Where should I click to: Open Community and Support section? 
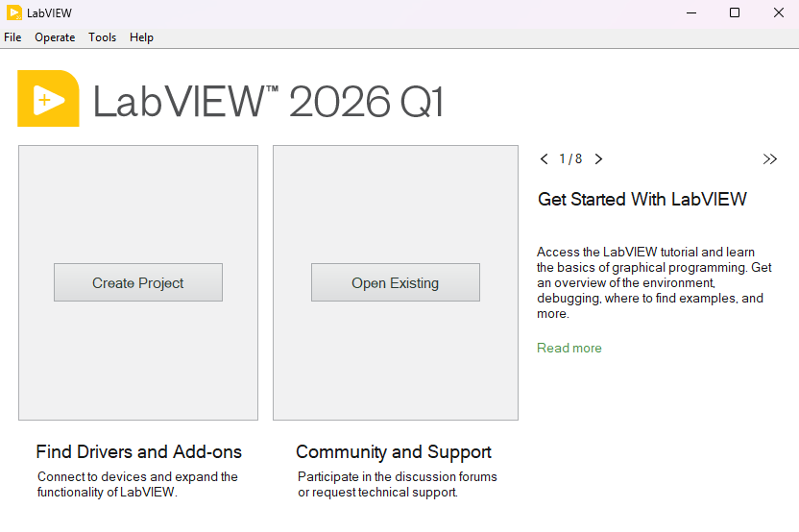(x=394, y=452)
